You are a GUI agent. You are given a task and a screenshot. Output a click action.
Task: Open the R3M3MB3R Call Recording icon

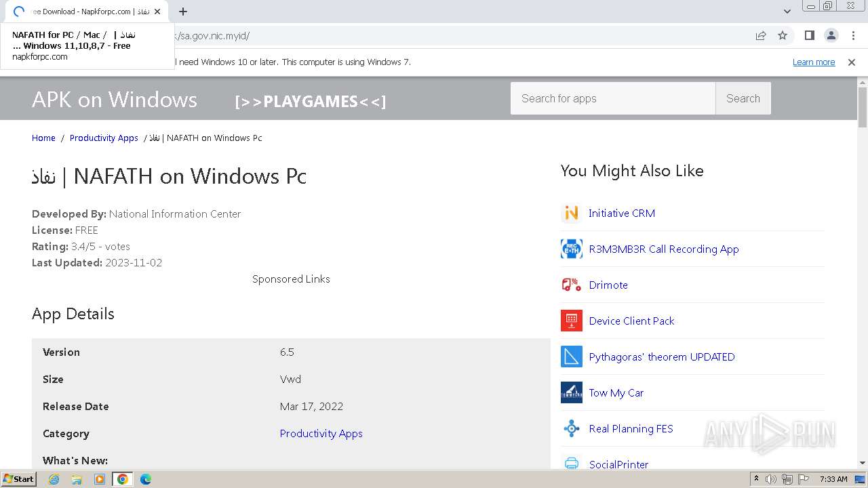coord(571,249)
